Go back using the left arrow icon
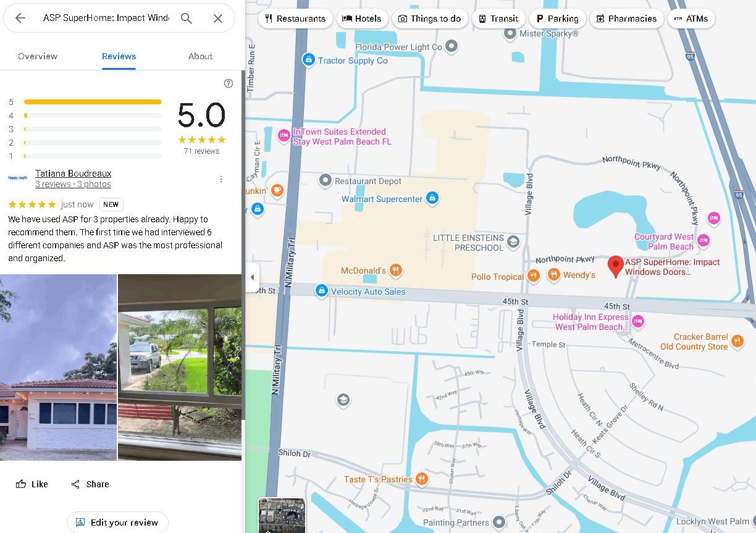This screenshot has width=756, height=533. [20, 19]
